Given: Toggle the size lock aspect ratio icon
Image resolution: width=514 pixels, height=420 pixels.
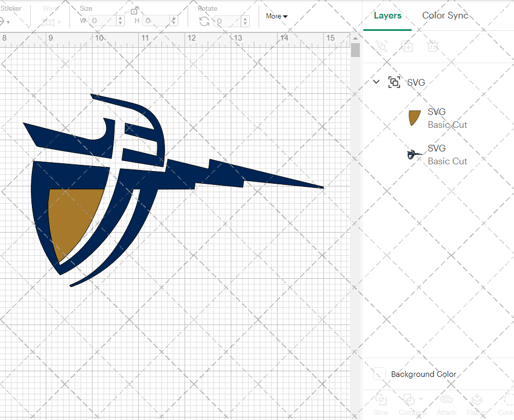Looking at the screenshot, I should 134,11.
